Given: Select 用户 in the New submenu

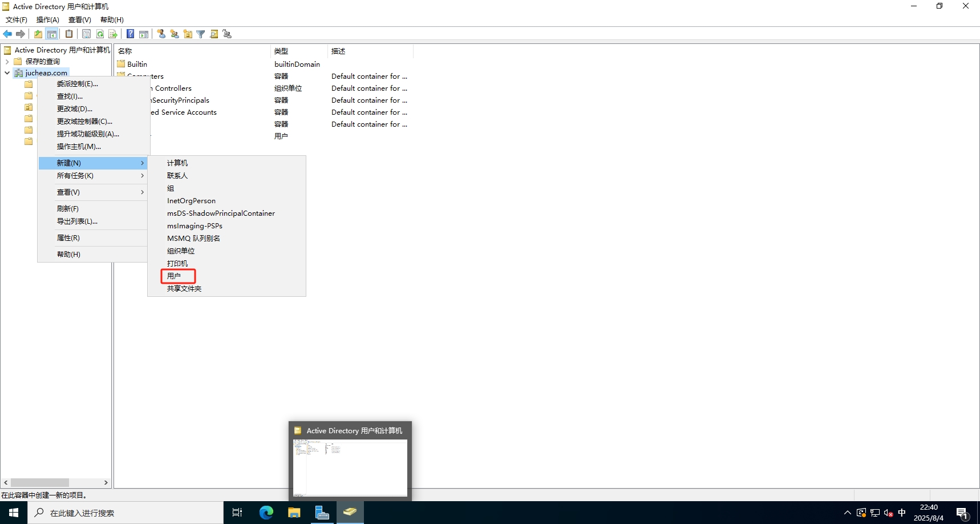Looking at the screenshot, I should (226, 276).
